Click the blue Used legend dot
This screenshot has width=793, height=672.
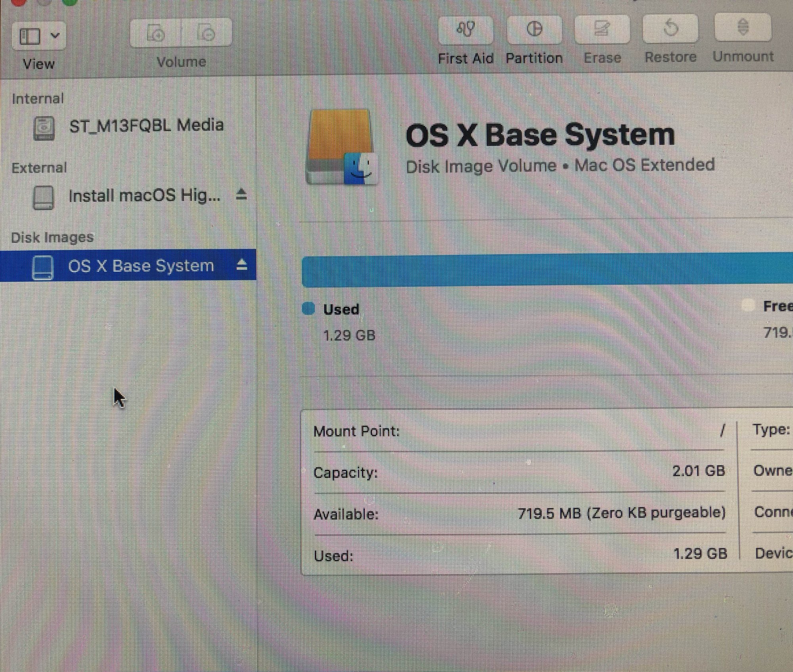tap(308, 309)
